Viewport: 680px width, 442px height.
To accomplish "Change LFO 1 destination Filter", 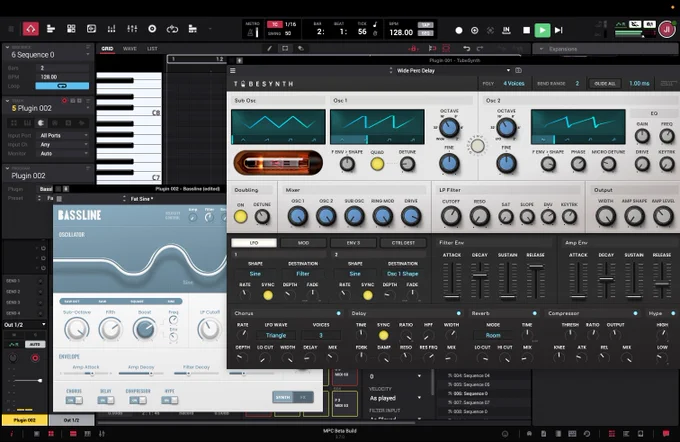I will 303,274.
